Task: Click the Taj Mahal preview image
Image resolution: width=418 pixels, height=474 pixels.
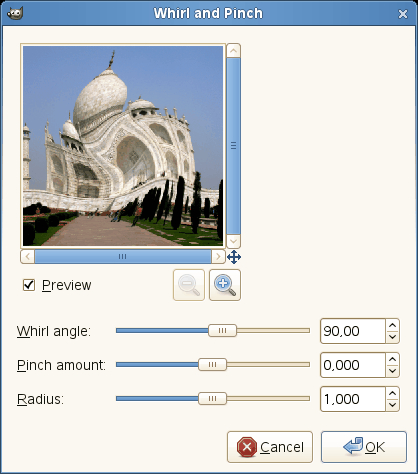Action: [123, 146]
